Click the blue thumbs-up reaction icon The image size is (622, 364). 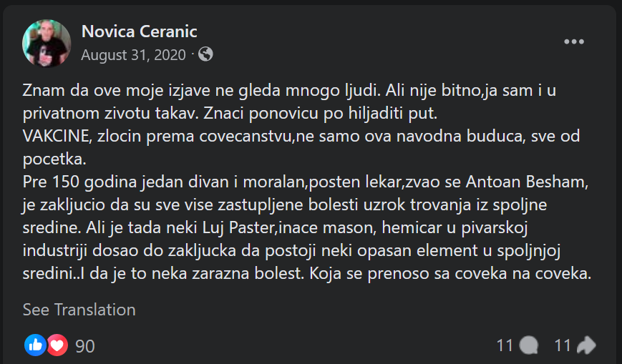35,345
